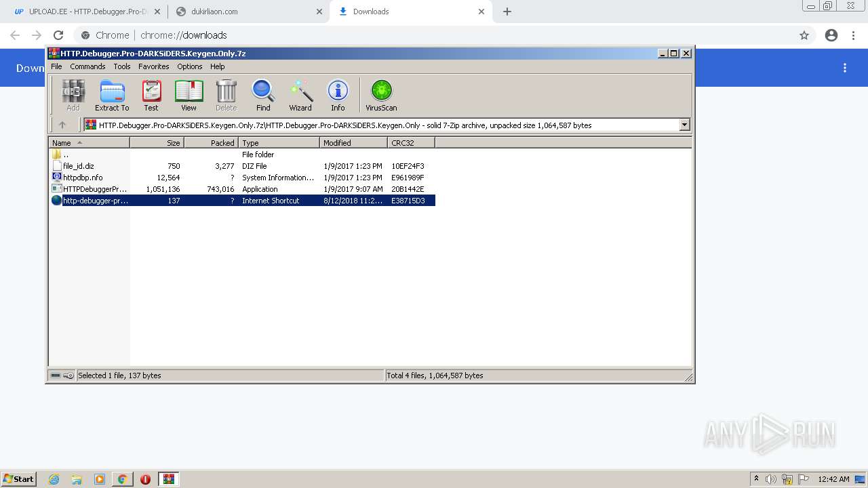Click the volume speaker tray icon
This screenshot has width=868, height=488.
click(x=771, y=479)
